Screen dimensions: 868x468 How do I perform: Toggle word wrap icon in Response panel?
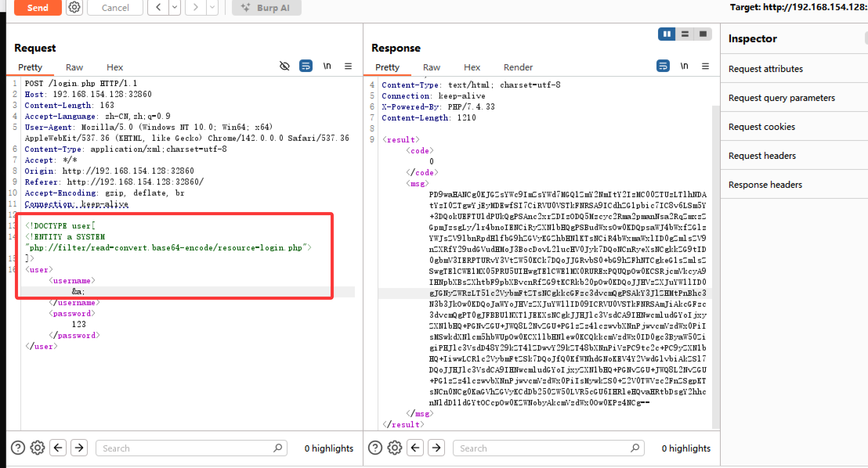[x=663, y=66]
